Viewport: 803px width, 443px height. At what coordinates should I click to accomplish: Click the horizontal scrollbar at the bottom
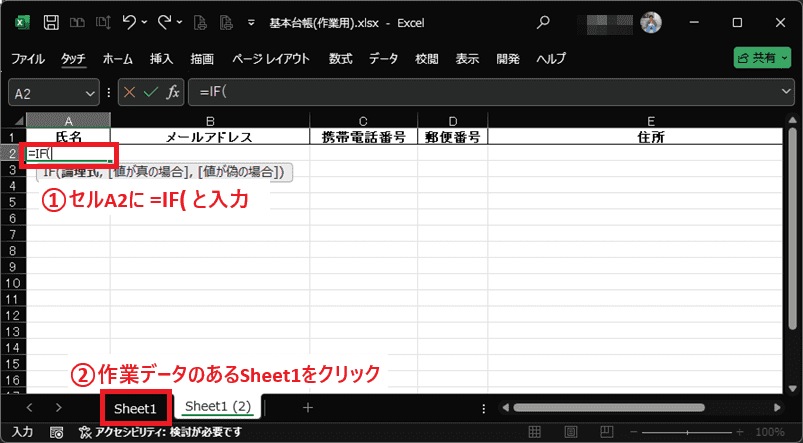tap(640, 407)
